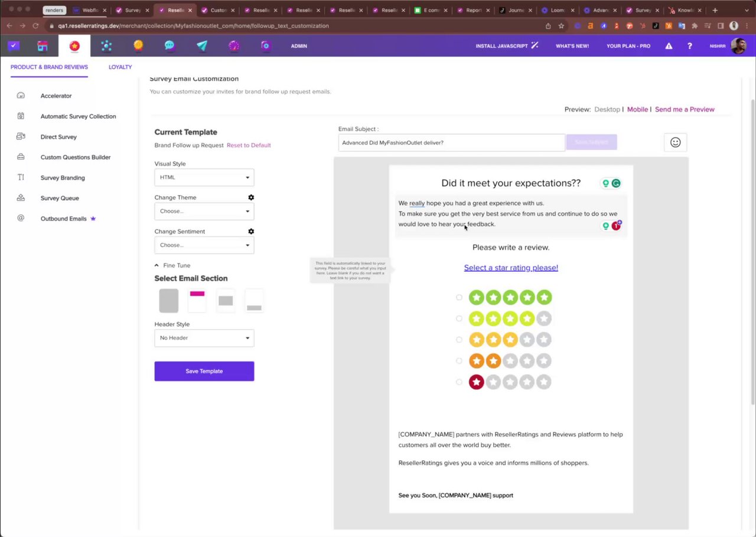
Task: Select the four-star rating radio button
Action: [459, 318]
